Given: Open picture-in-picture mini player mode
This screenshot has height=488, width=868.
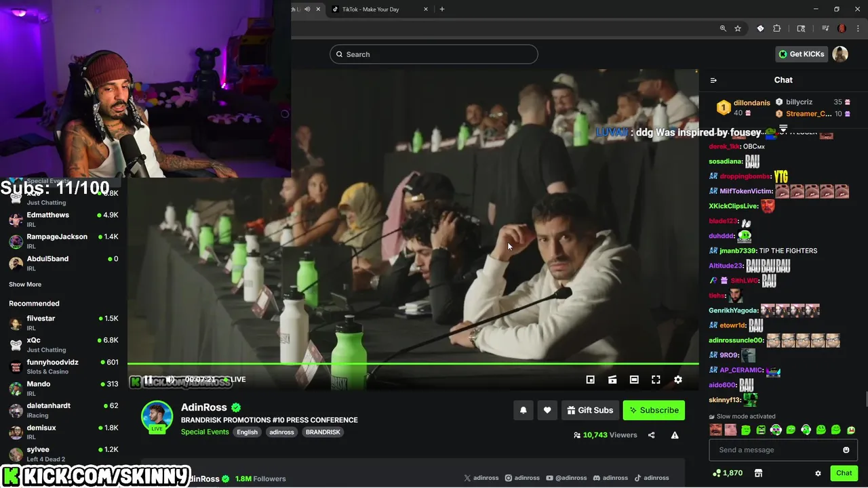Looking at the screenshot, I should click(590, 380).
